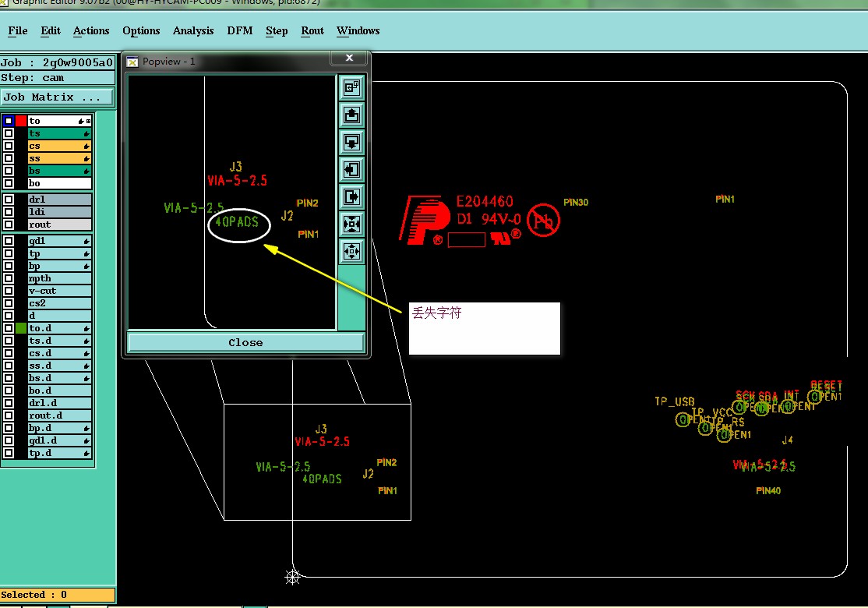Click the Close button in Popview

pos(245,342)
